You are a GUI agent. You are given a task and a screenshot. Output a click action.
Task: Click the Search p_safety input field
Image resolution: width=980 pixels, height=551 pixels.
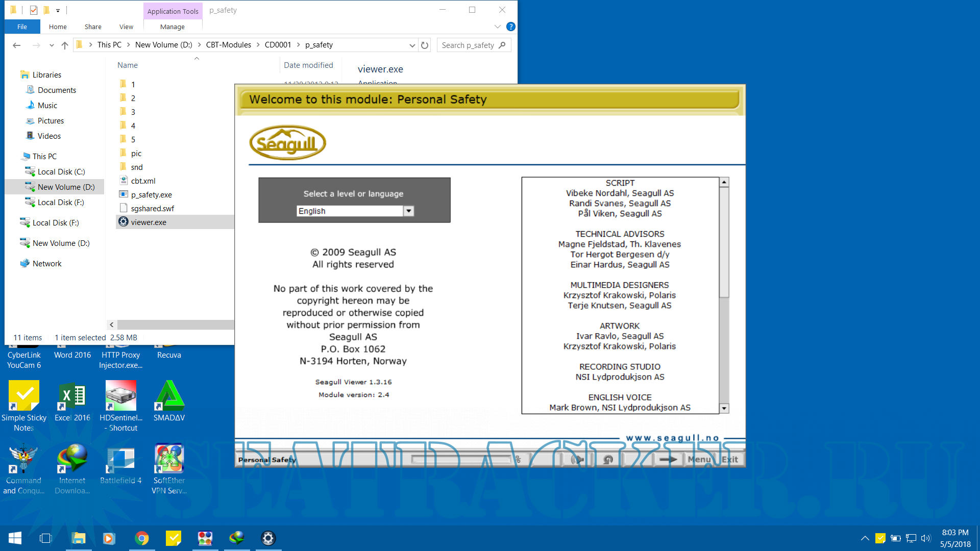468,45
